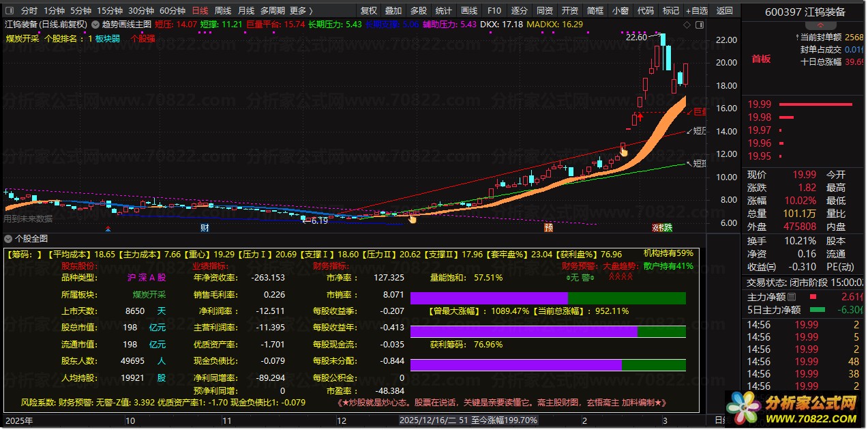Click the panel layout icon left of 分时
This screenshot has width=868, height=430.
10,11
